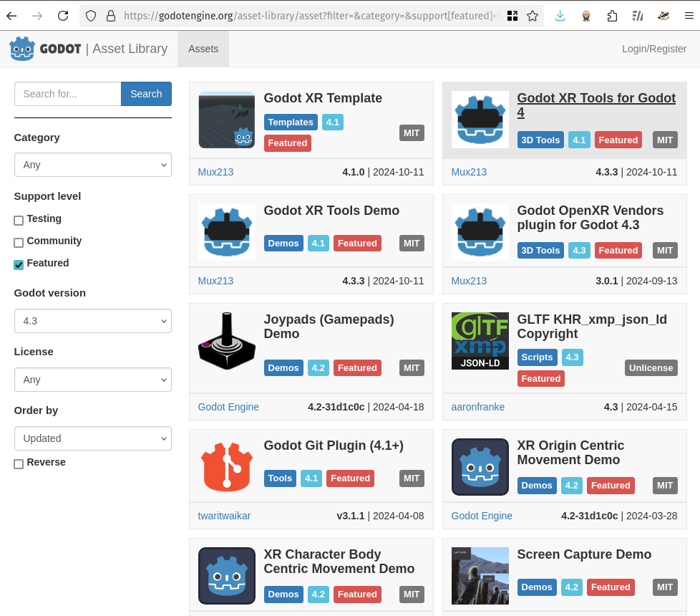Open browser downloads panel

(560, 16)
